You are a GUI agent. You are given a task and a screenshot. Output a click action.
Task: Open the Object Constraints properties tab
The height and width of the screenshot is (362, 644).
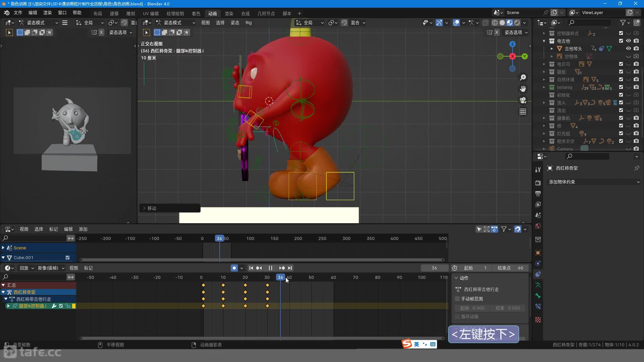tap(538, 274)
